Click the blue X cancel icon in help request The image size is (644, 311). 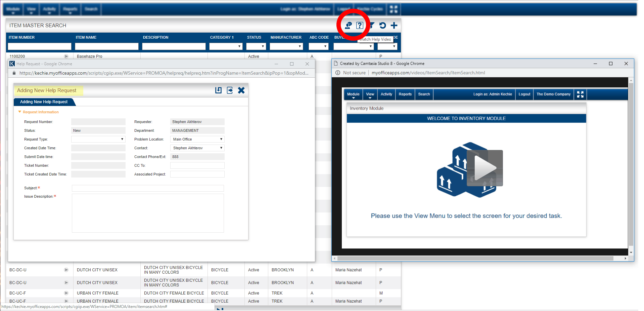click(241, 90)
